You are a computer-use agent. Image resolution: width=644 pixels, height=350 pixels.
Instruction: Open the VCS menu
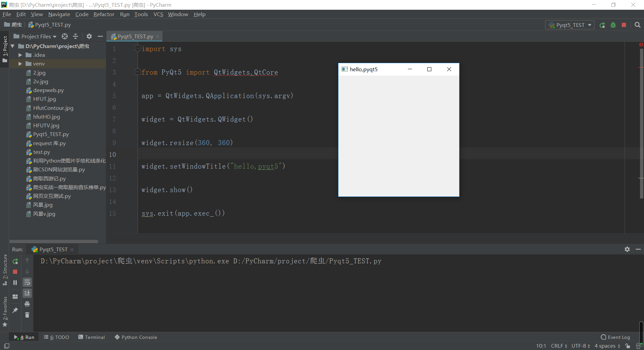pyautogui.click(x=158, y=14)
